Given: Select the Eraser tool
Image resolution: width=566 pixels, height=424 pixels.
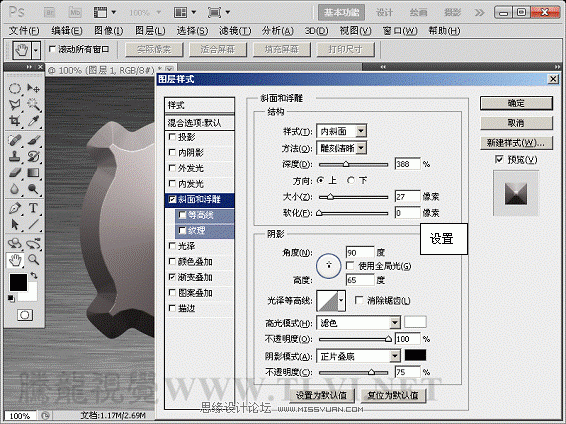Looking at the screenshot, I should 14,172.
